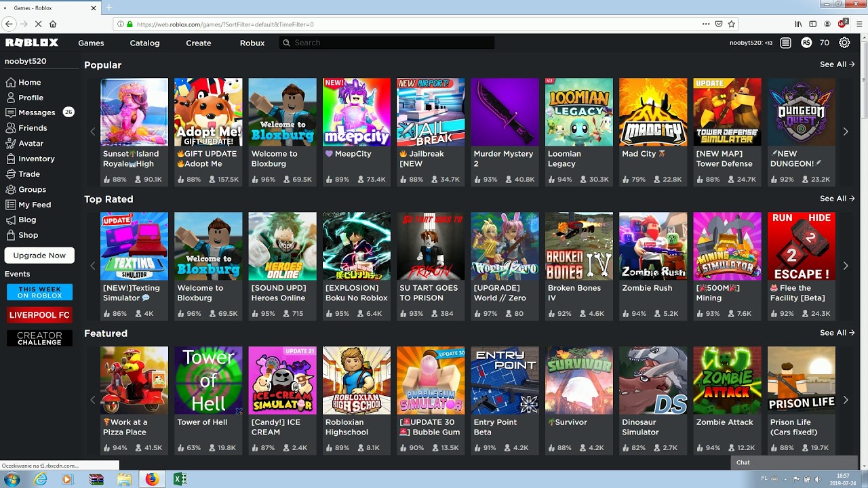The height and width of the screenshot is (488, 868).
Task: Open the Profile sidebar icon
Action: tap(11, 98)
